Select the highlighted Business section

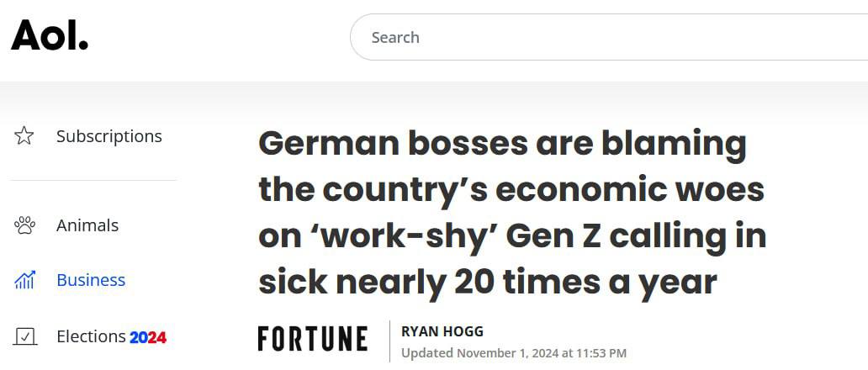click(91, 280)
